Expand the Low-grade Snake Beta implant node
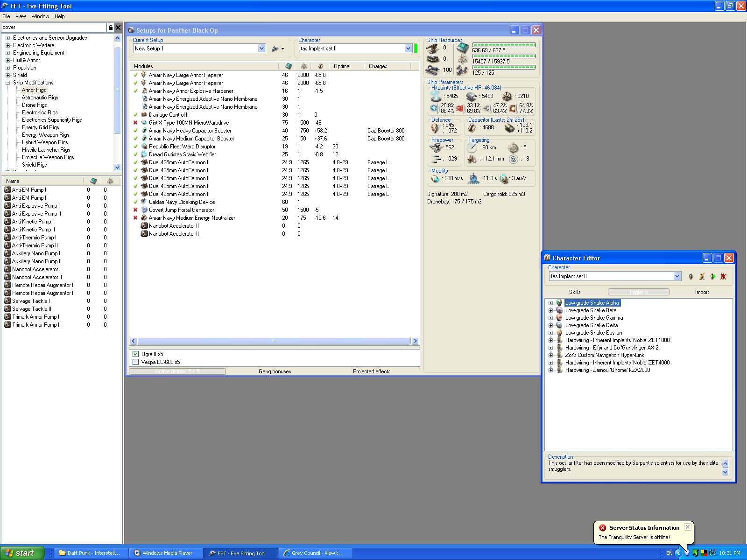This screenshot has width=747, height=560. (x=550, y=310)
